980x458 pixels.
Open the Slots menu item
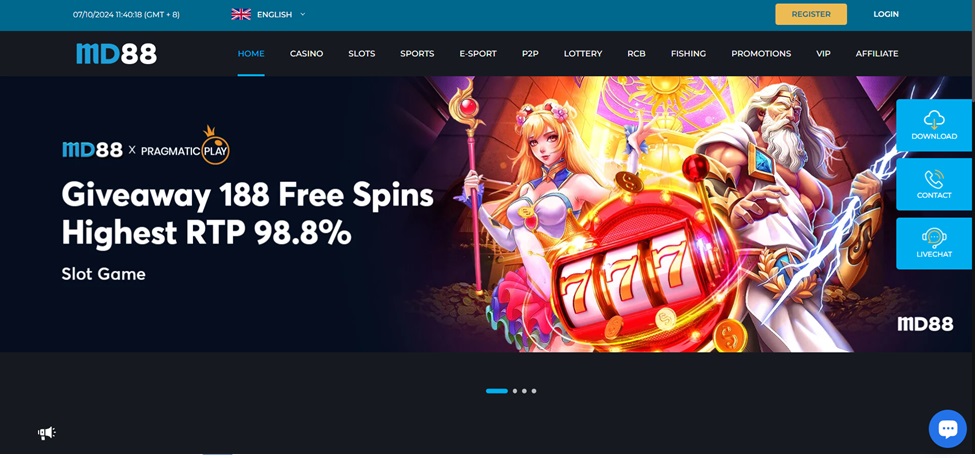pos(362,54)
